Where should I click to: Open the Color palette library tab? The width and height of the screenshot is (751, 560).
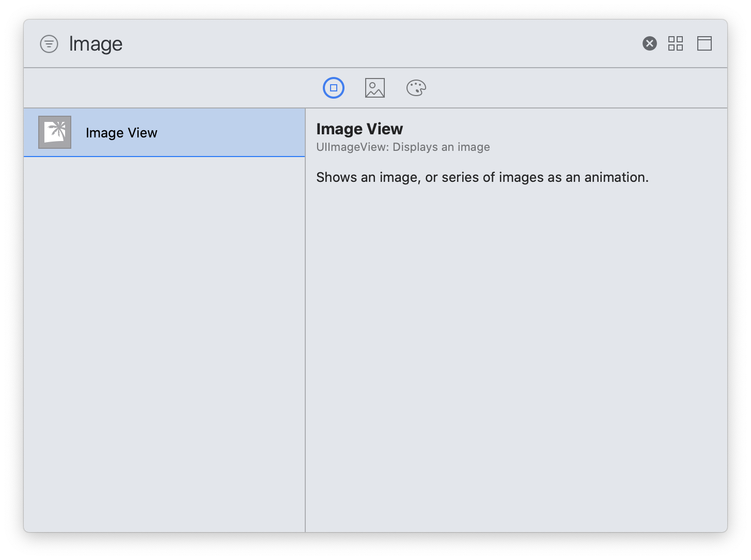[x=416, y=88]
